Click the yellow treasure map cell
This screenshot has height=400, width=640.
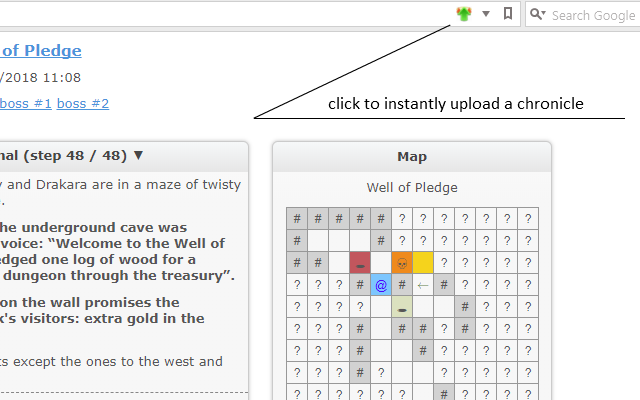(x=424, y=263)
